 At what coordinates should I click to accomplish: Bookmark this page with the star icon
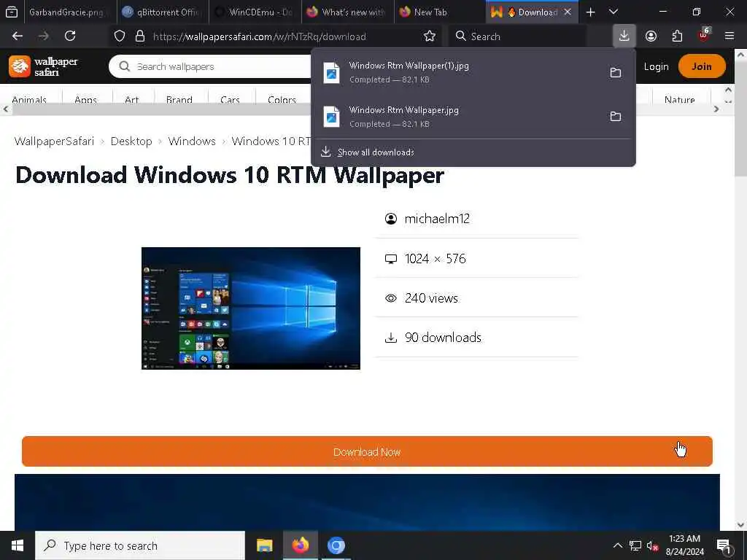(429, 36)
